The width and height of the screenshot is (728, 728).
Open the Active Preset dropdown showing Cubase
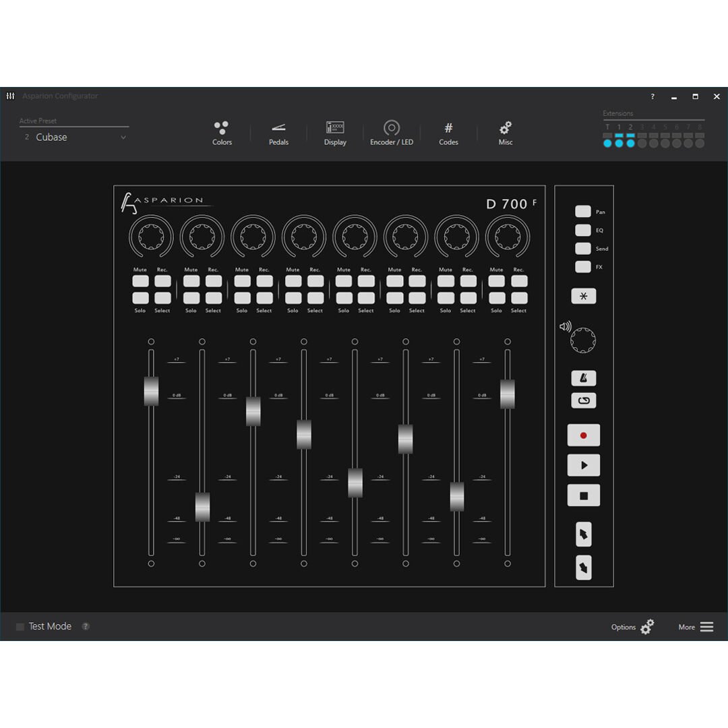point(74,137)
